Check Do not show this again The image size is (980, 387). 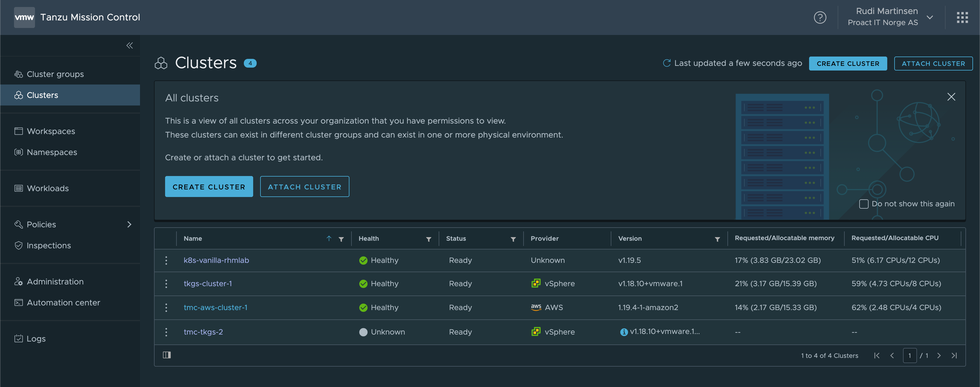click(864, 204)
